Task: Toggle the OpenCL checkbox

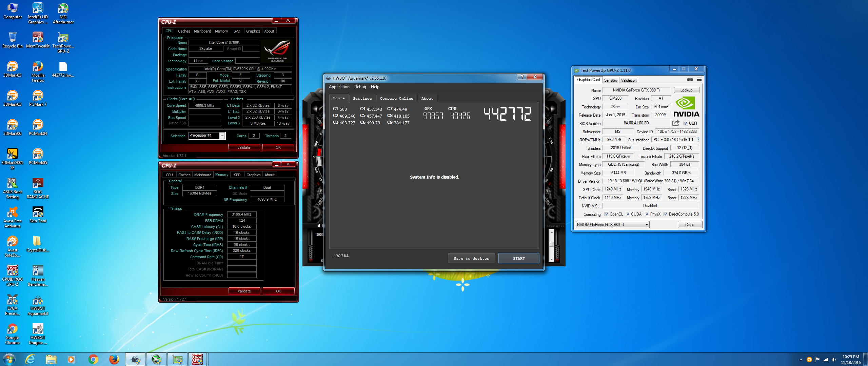Action: [x=607, y=214]
